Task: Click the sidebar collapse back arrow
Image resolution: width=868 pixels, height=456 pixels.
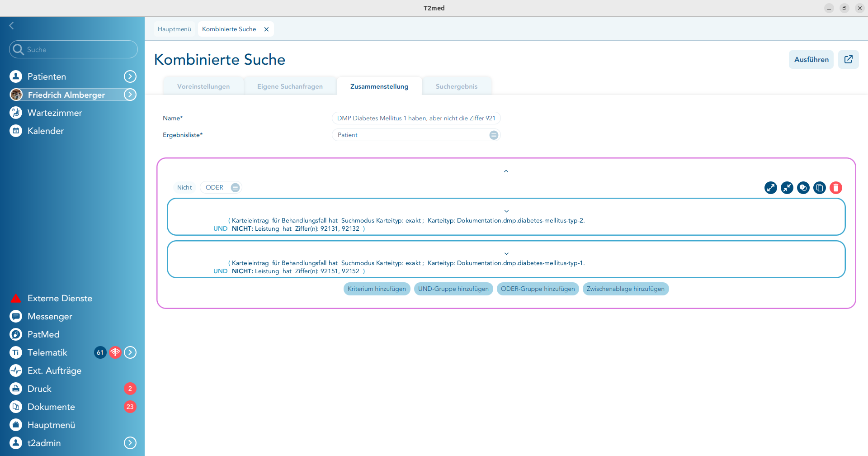Action: [x=12, y=26]
